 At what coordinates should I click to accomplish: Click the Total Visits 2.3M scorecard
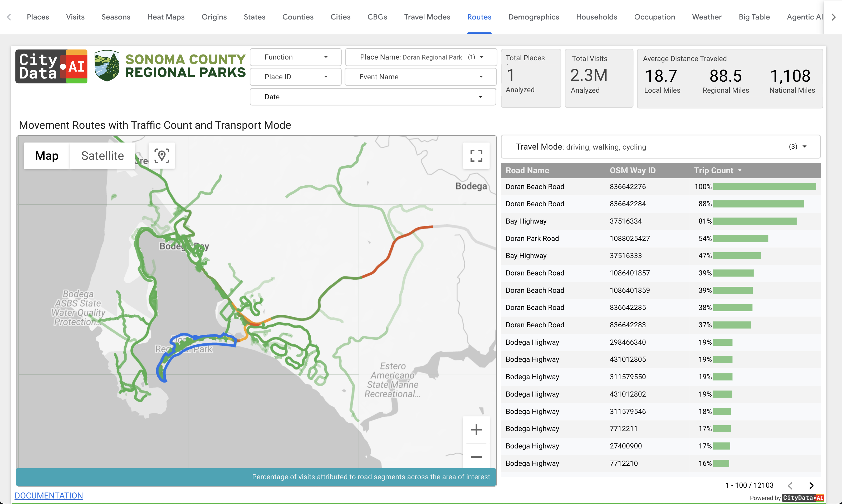pos(599,78)
